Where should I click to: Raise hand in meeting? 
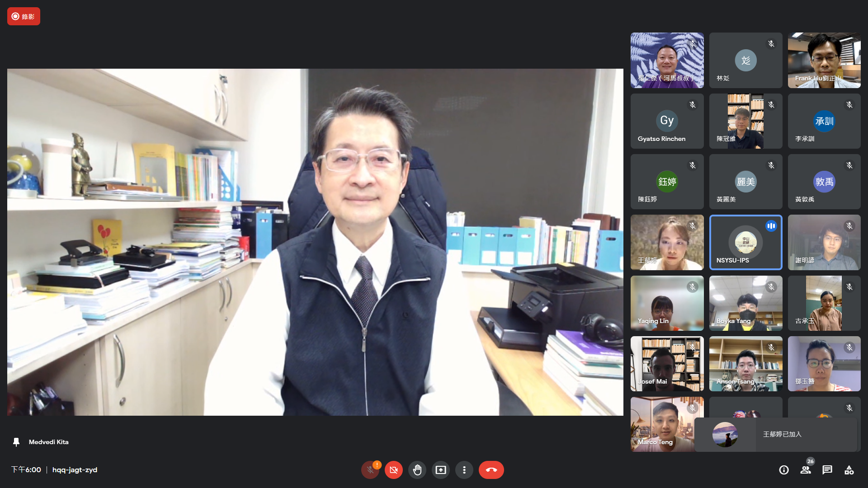tap(417, 470)
